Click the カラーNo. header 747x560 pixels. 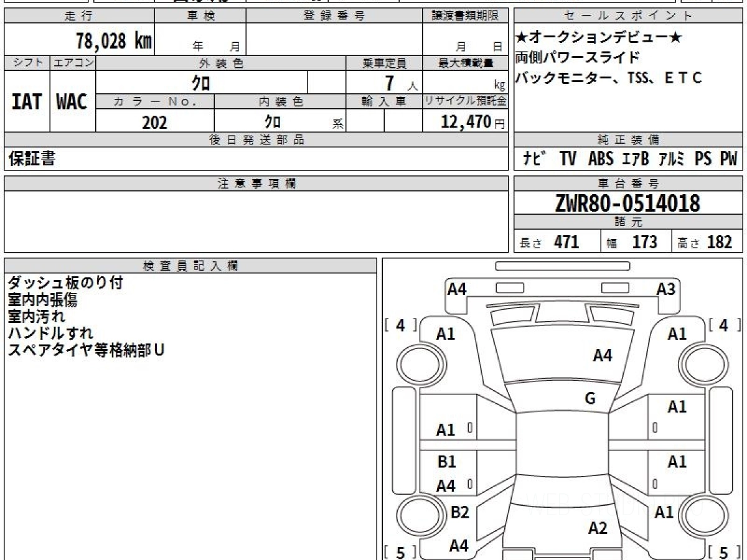point(155,101)
